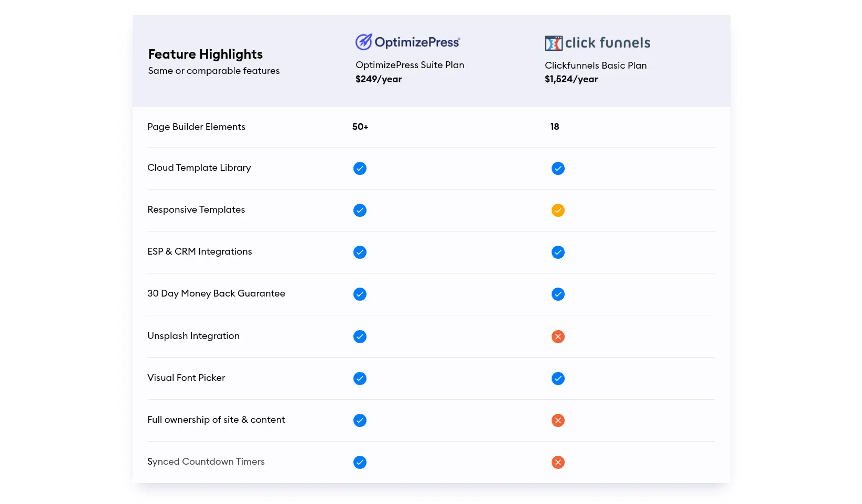Select the red X for Unsplash Integration

point(558,336)
